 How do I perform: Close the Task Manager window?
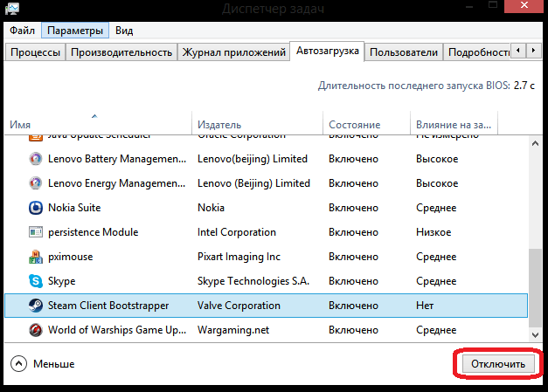[524, 6]
